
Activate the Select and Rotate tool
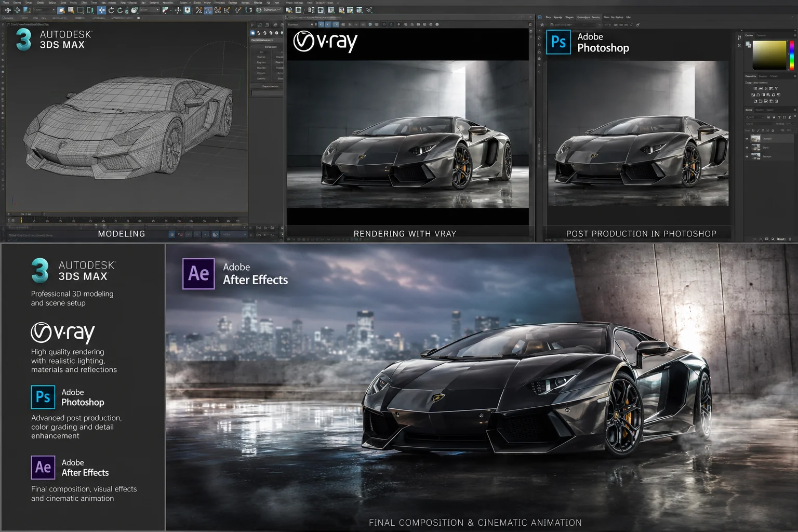click(x=111, y=10)
